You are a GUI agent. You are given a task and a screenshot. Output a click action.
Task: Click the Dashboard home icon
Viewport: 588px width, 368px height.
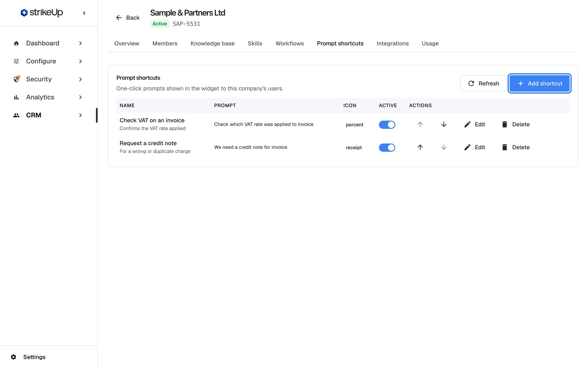tap(16, 43)
